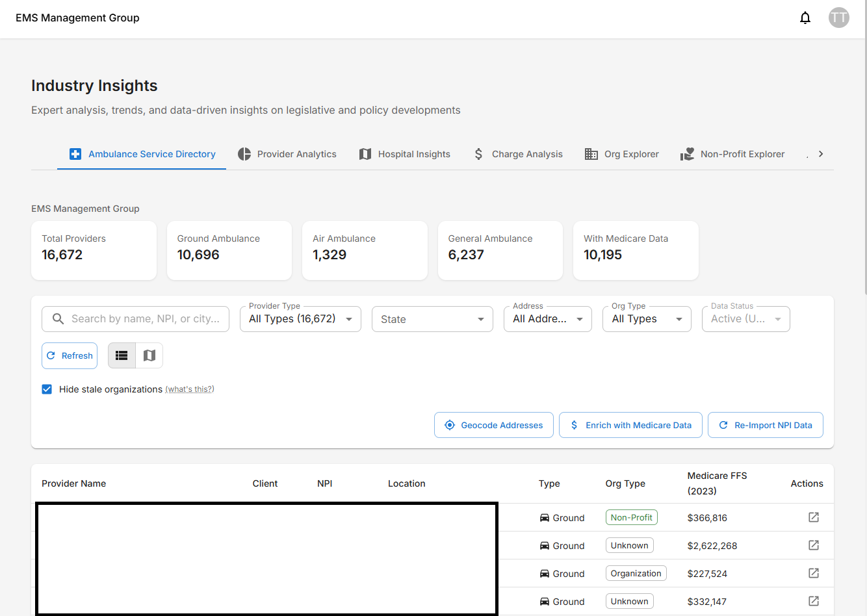This screenshot has width=867, height=616.
Task: Open the TT user avatar menu
Action: tap(839, 18)
